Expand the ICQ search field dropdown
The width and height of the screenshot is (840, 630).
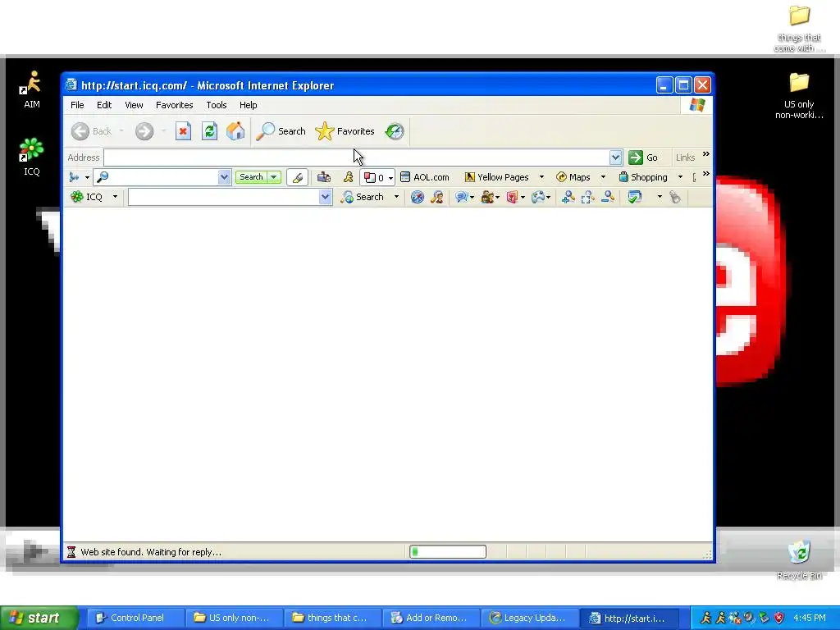(325, 197)
